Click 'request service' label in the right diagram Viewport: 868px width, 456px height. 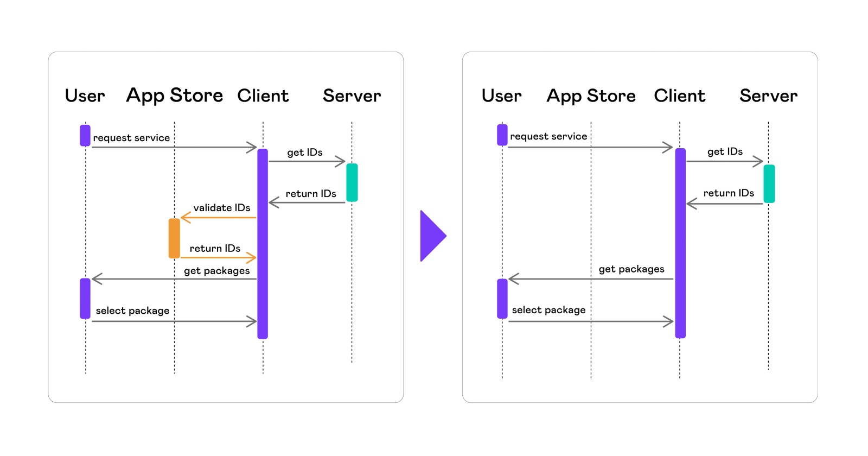548,136
